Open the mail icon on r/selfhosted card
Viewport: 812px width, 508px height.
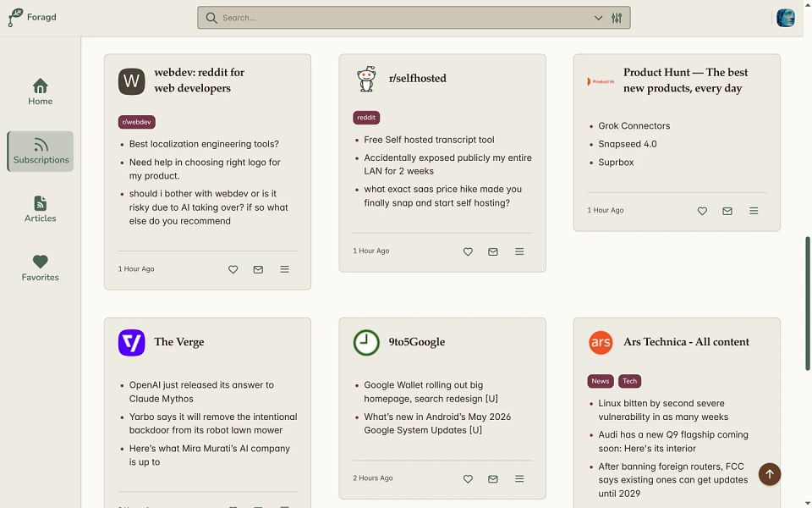[x=493, y=251]
